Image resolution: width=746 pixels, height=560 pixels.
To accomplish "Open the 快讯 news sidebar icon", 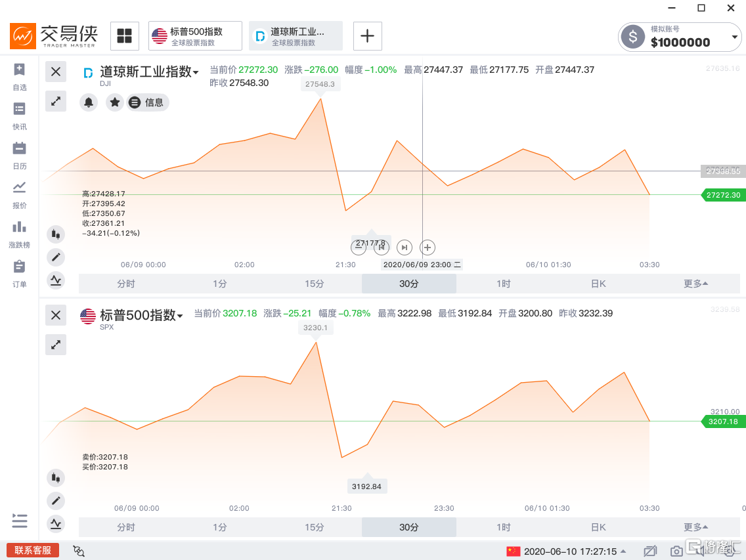I will (x=20, y=114).
